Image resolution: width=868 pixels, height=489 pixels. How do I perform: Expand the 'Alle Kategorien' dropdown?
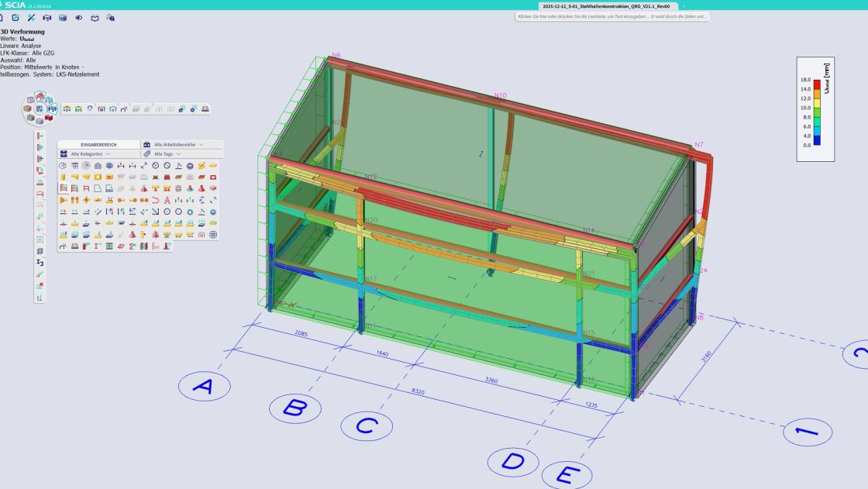click(x=91, y=154)
